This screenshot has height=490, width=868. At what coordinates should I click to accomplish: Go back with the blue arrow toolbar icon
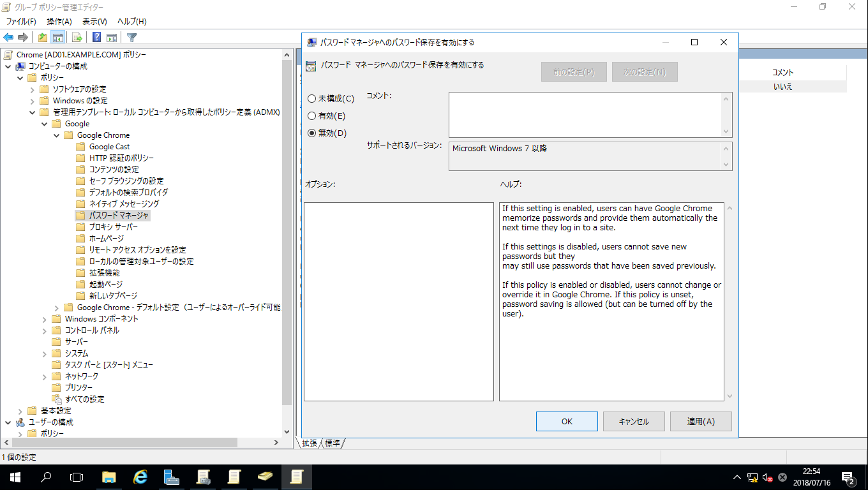tap(8, 38)
